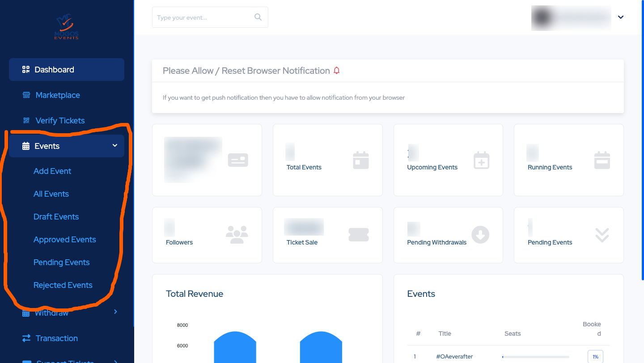
Task: Click the Marketplace storefront icon
Action: pyautogui.click(x=26, y=95)
